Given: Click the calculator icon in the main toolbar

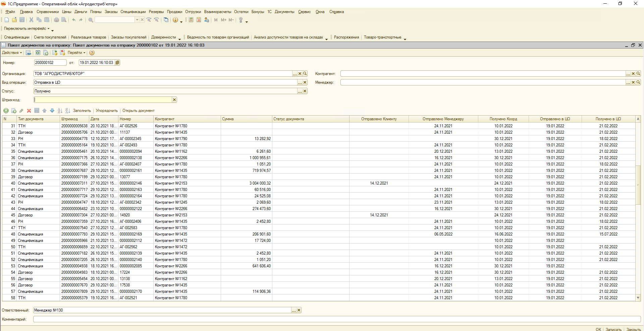Looking at the screenshot, I should click(x=191, y=20).
